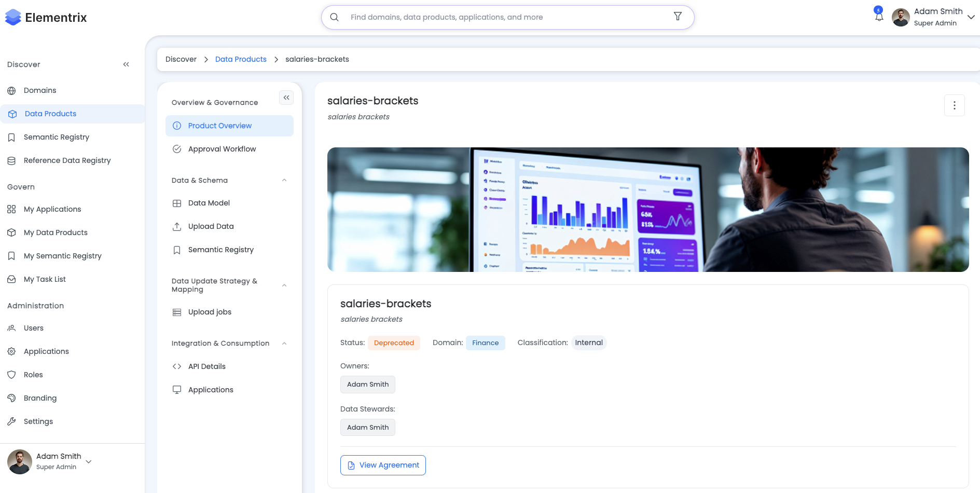The width and height of the screenshot is (980, 493).
Task: Select the Approval Workflow menu item
Action: 222,149
